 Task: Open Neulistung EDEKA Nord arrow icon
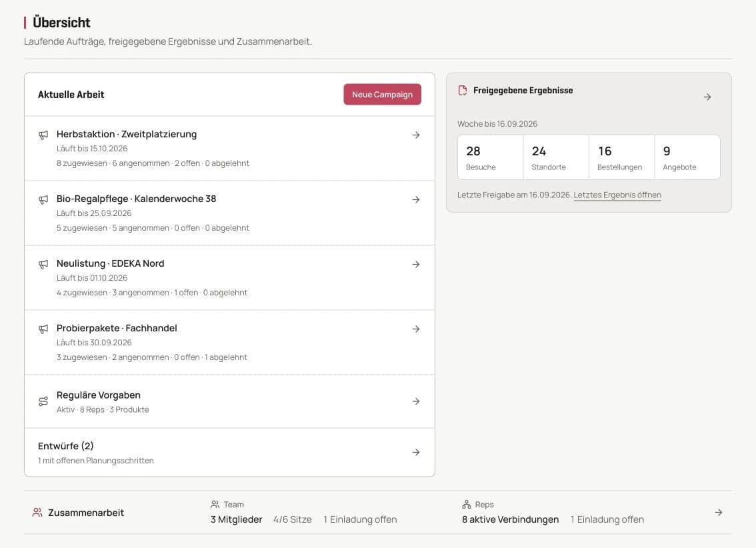[x=415, y=264]
